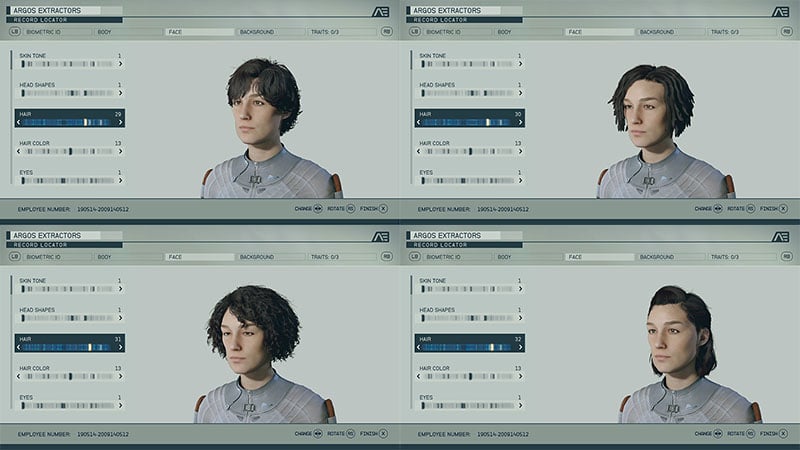Click the Eyes right arrow in the hair 32 panel
800x450 pixels.
click(520, 406)
